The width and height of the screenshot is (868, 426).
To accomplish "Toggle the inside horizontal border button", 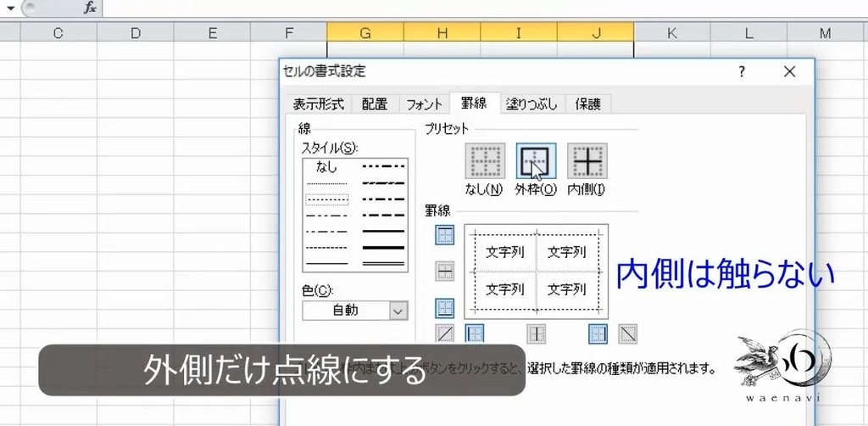I will (445, 271).
